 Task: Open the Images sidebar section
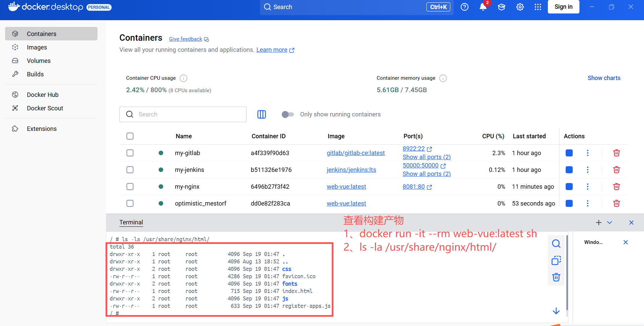pos(51,47)
